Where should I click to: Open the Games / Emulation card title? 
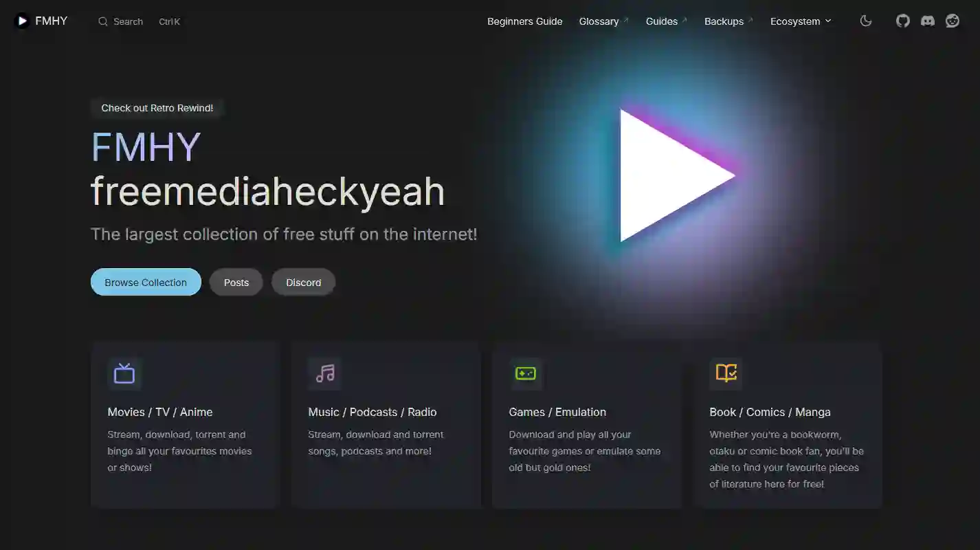pyautogui.click(x=557, y=412)
